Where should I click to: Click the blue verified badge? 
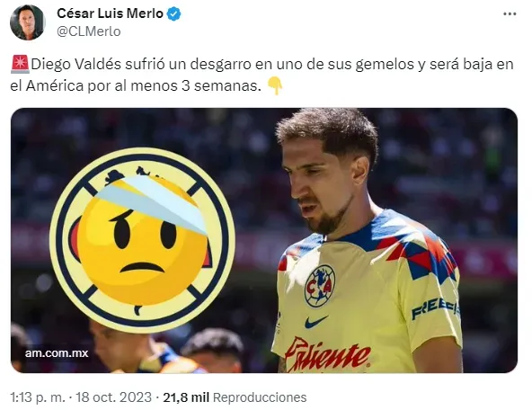click(x=174, y=13)
